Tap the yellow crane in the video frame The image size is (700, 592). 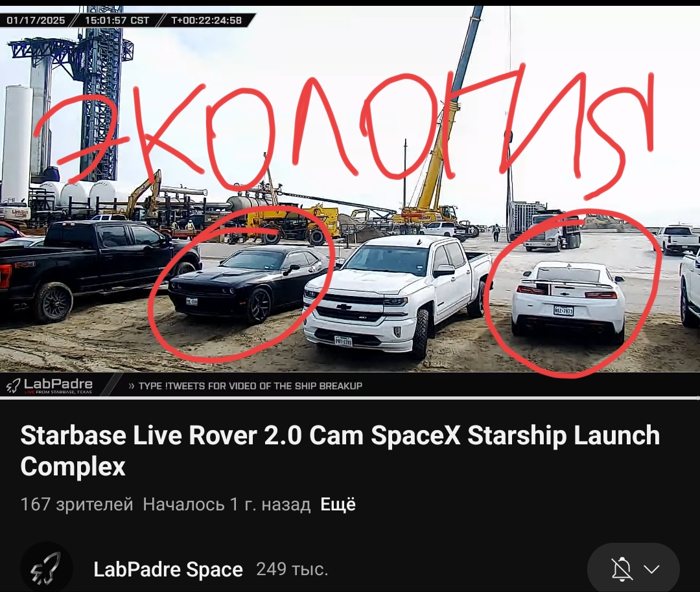447,134
